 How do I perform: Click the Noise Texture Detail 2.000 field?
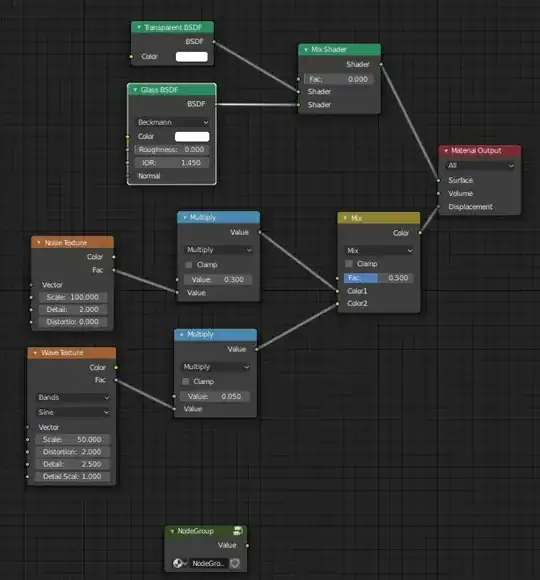point(73,310)
